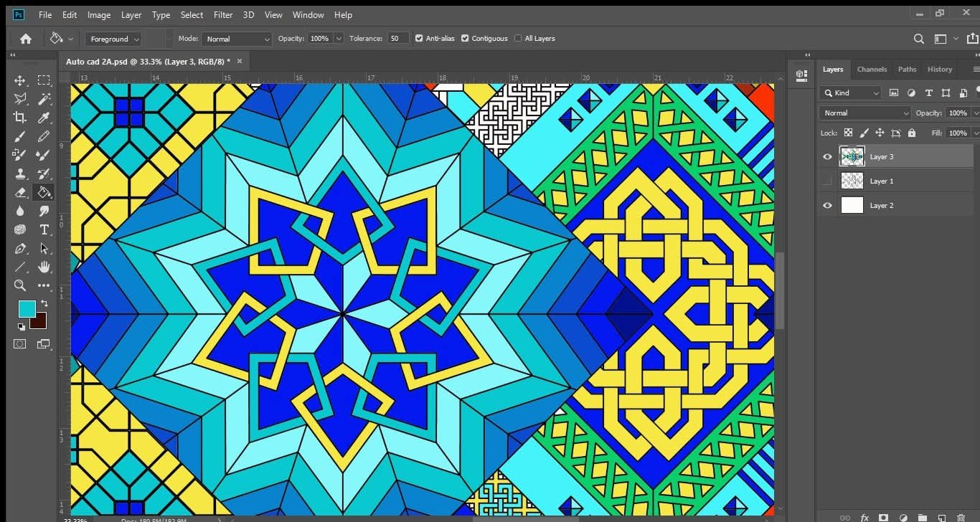Open the Kind filter dropdown in Layers
This screenshot has height=522, width=980.
850,92
